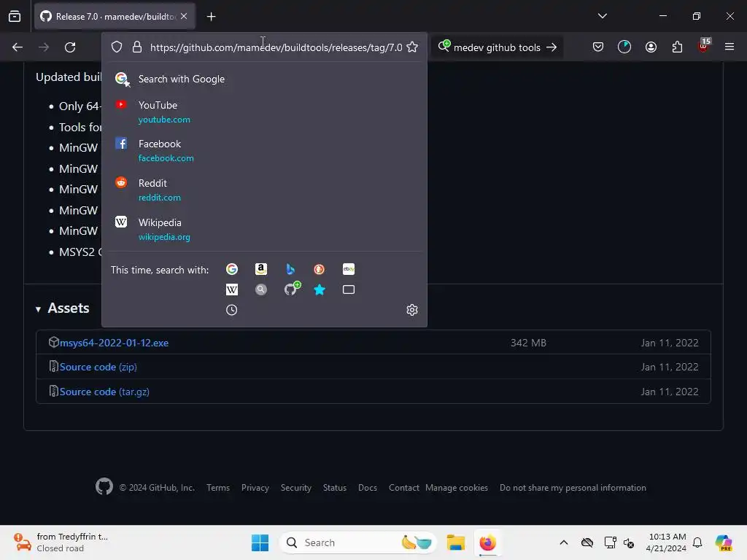Download msys64-2022-01-12.exe
The width and height of the screenshot is (747, 560).
click(x=114, y=343)
